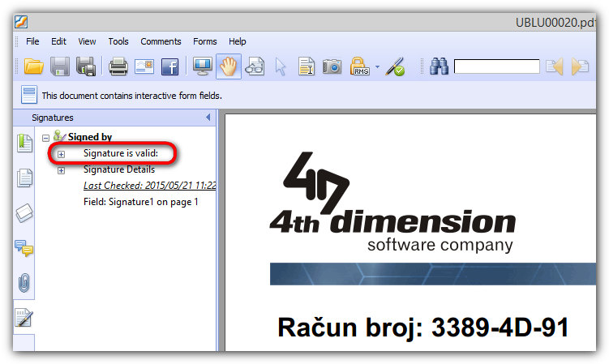Open the Edit menu
The image size is (609, 364).
pos(58,41)
